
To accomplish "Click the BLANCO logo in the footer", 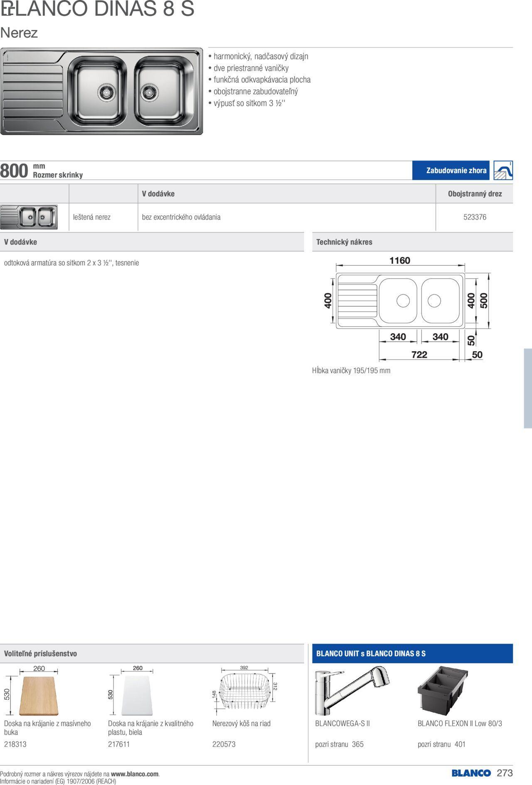I will coord(471,773).
